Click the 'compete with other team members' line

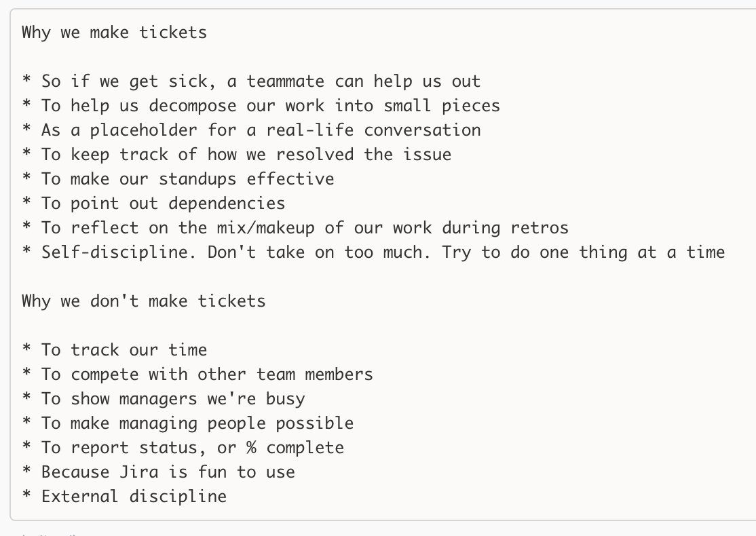tap(197, 374)
